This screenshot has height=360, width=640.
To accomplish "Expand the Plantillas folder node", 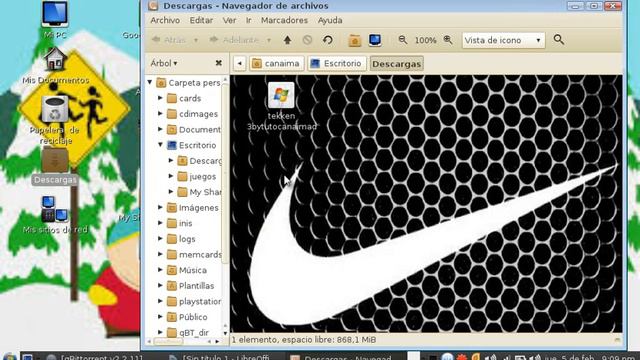I will pos(160,285).
